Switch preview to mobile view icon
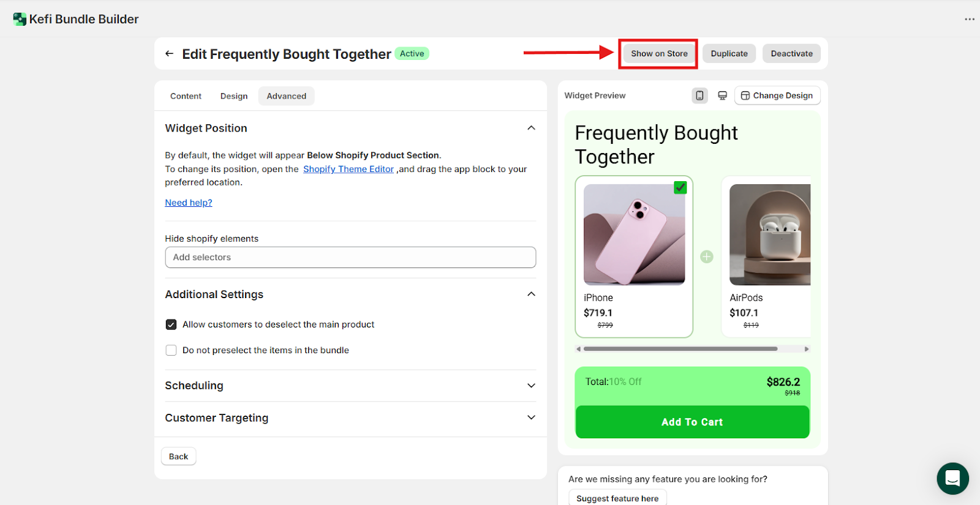This screenshot has height=505, width=980. pos(699,95)
